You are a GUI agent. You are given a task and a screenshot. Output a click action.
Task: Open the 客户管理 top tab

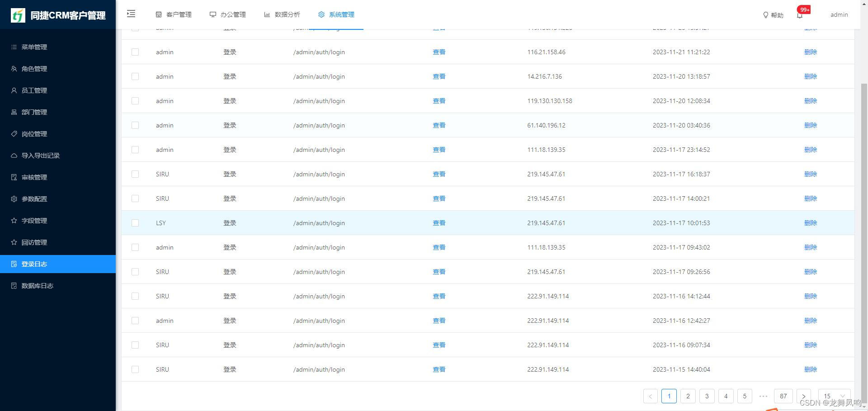(174, 14)
